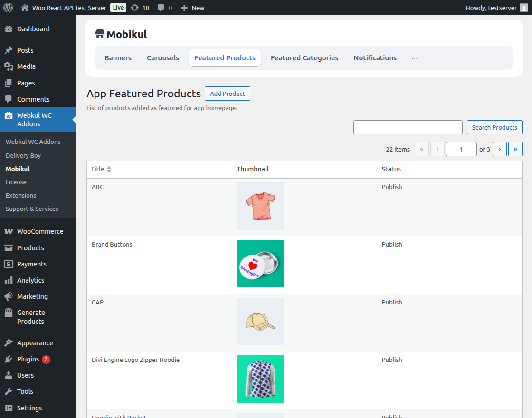Click the Add Product button

click(x=227, y=94)
